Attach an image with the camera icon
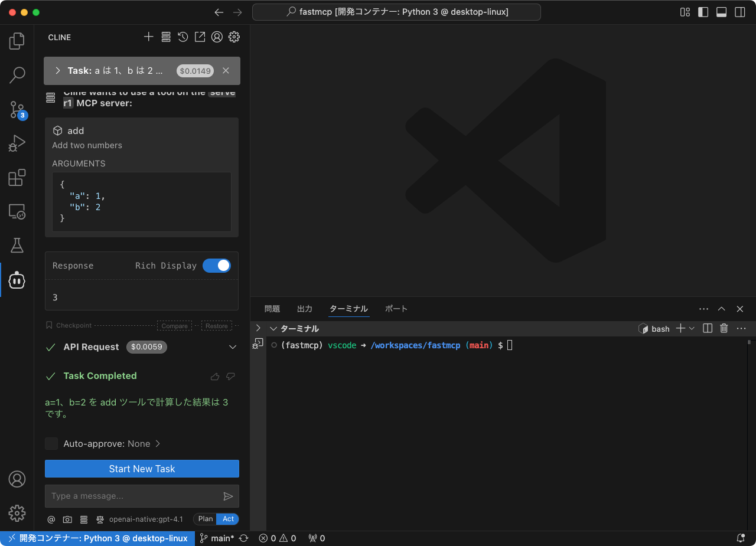Screen dimensions: 756x546 [x=67, y=519]
